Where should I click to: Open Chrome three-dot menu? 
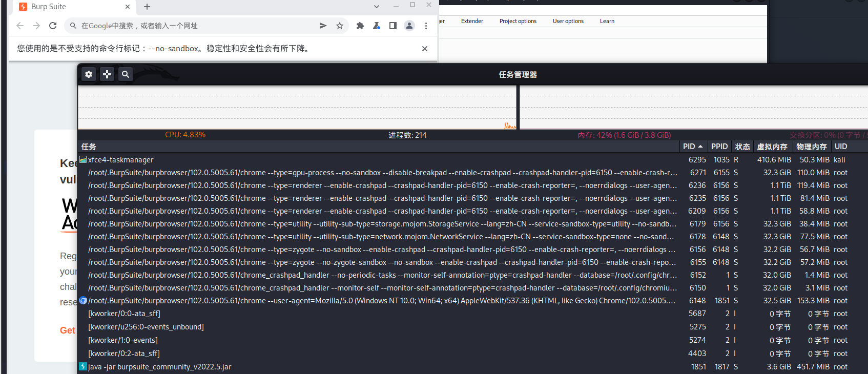click(426, 26)
